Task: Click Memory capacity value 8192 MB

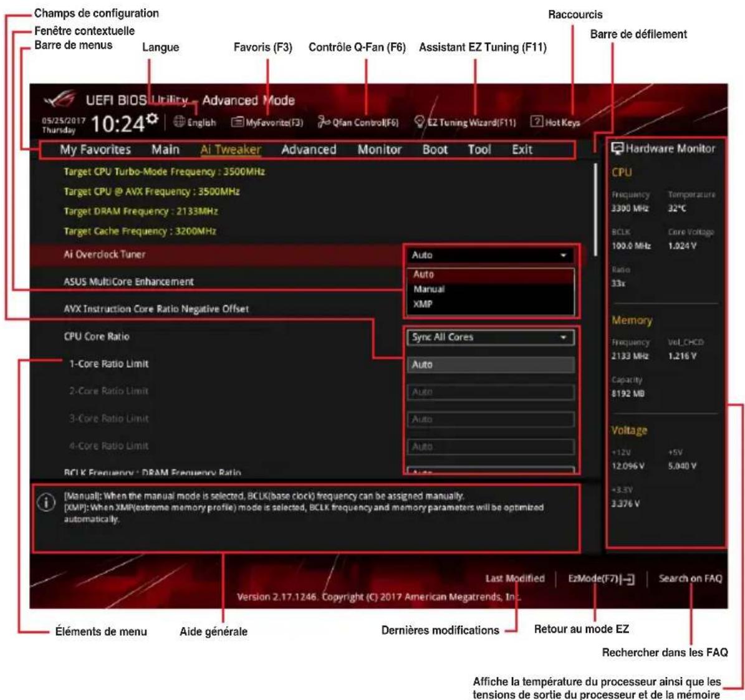Action: [628, 394]
